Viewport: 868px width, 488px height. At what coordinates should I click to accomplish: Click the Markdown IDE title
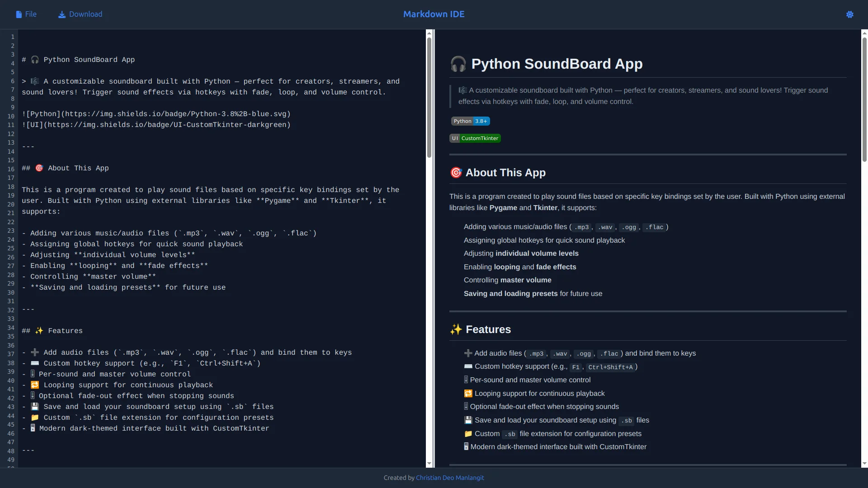point(434,14)
